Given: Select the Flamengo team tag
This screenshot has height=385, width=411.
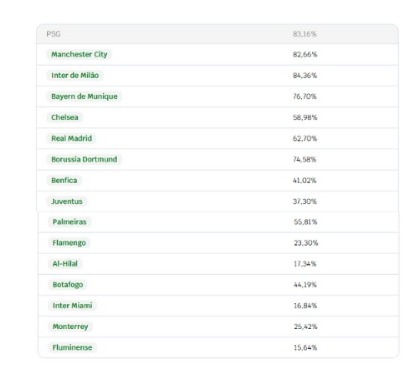Looking at the screenshot, I should (69, 243).
